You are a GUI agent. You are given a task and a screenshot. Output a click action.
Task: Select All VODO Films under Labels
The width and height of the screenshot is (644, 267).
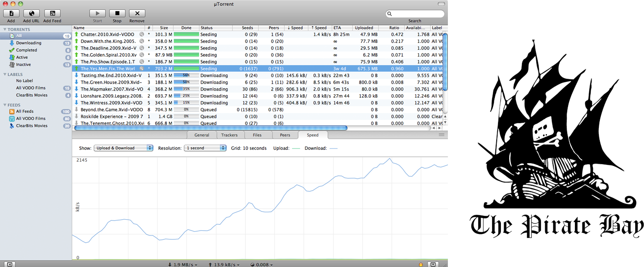tap(36, 88)
